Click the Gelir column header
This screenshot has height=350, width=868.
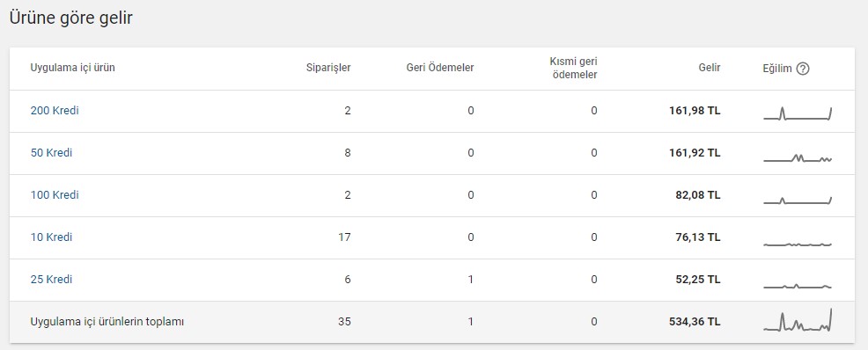tap(710, 68)
